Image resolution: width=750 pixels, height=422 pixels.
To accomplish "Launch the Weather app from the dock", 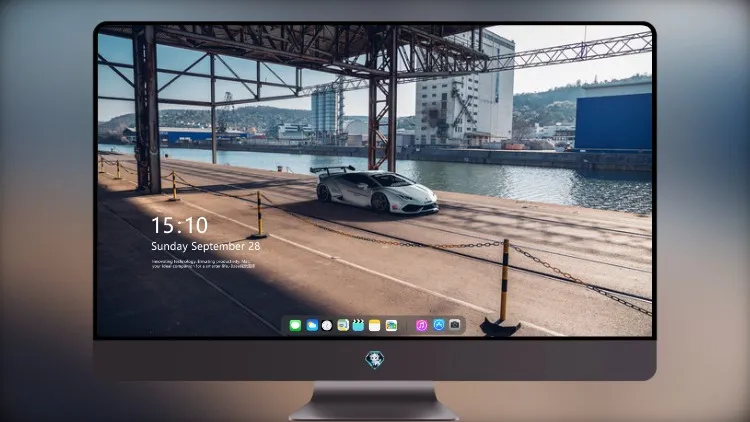I will (312, 325).
